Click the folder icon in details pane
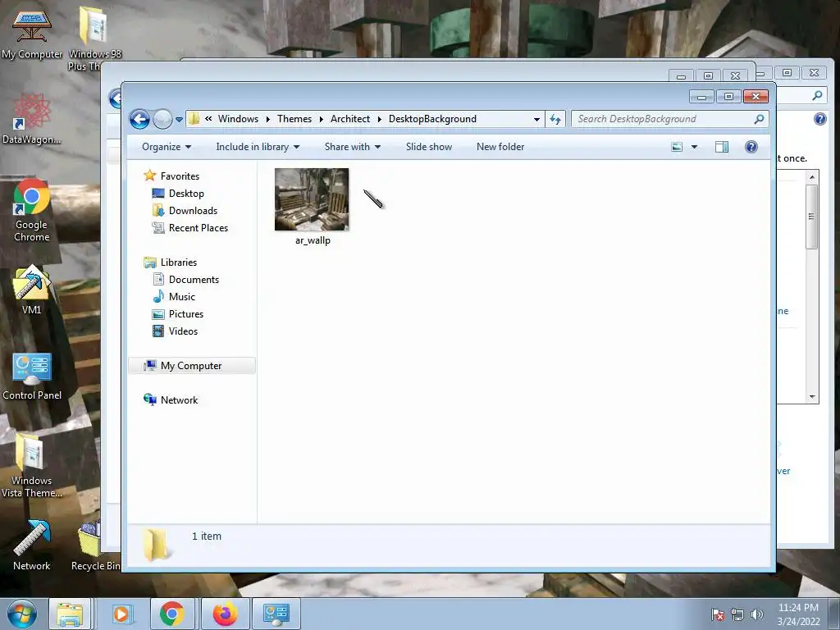The height and width of the screenshot is (630, 840). coord(155,545)
